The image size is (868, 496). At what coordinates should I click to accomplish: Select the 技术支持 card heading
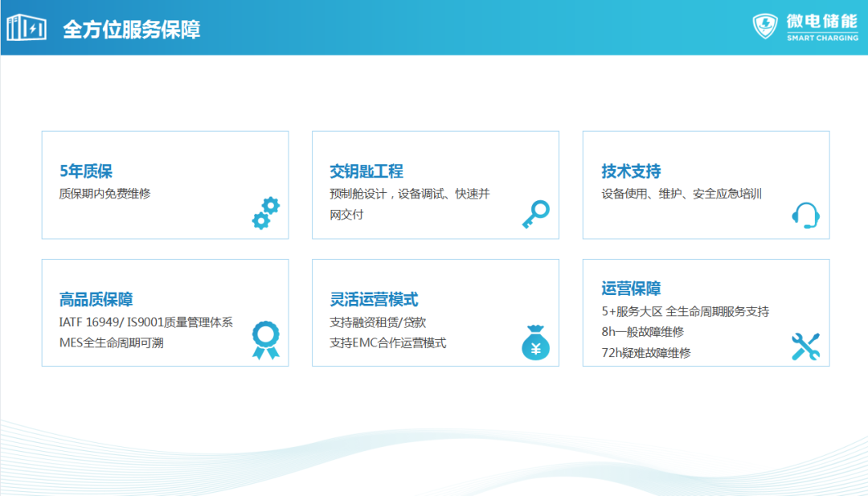[x=631, y=171]
